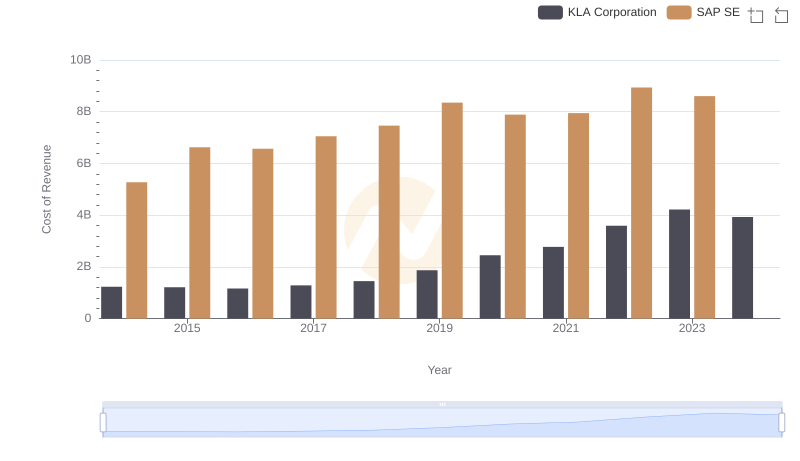
Task: Click right handle of zoom slider
Action: coord(782,423)
